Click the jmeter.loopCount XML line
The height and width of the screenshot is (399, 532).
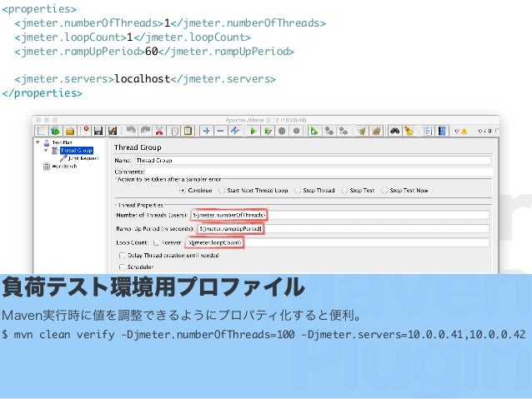[133, 37]
